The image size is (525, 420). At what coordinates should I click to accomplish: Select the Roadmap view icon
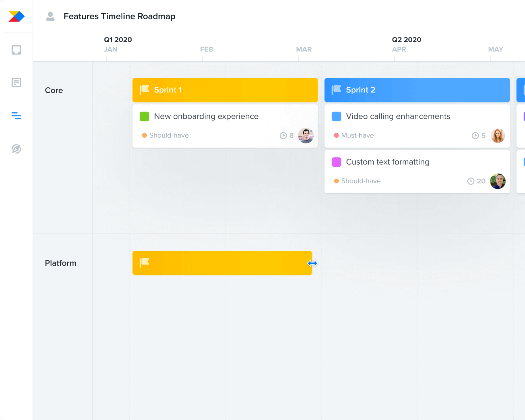coord(16,116)
